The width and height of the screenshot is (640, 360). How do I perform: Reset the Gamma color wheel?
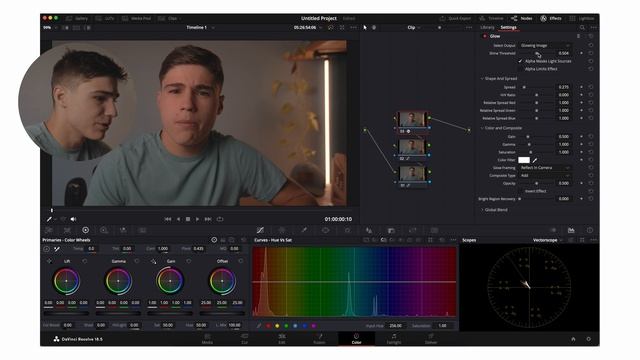136,261
